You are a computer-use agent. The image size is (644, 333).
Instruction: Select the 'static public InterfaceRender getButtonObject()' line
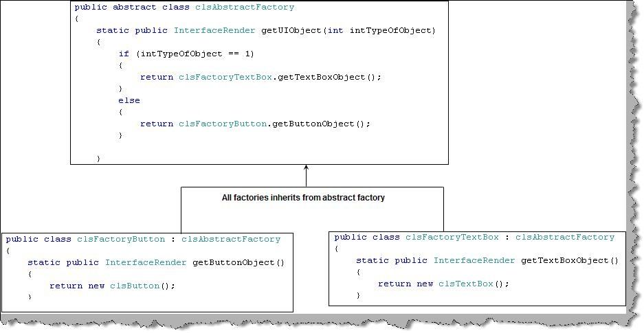(156, 263)
